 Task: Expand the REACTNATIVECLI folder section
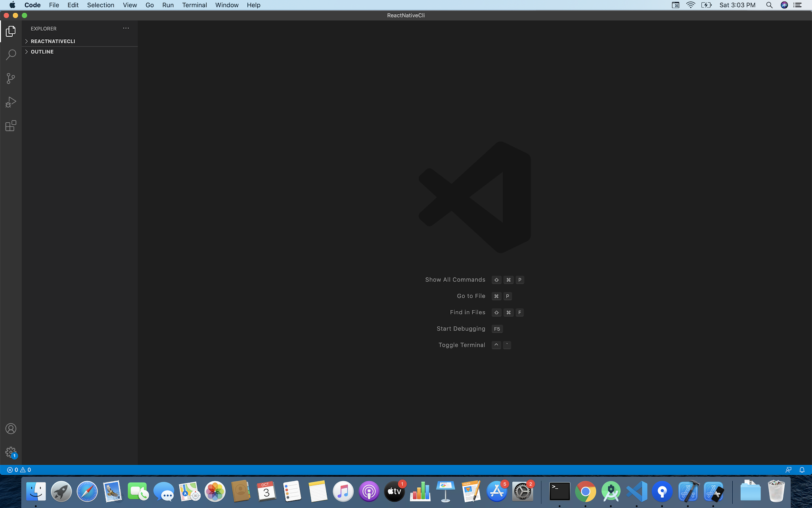coord(80,41)
